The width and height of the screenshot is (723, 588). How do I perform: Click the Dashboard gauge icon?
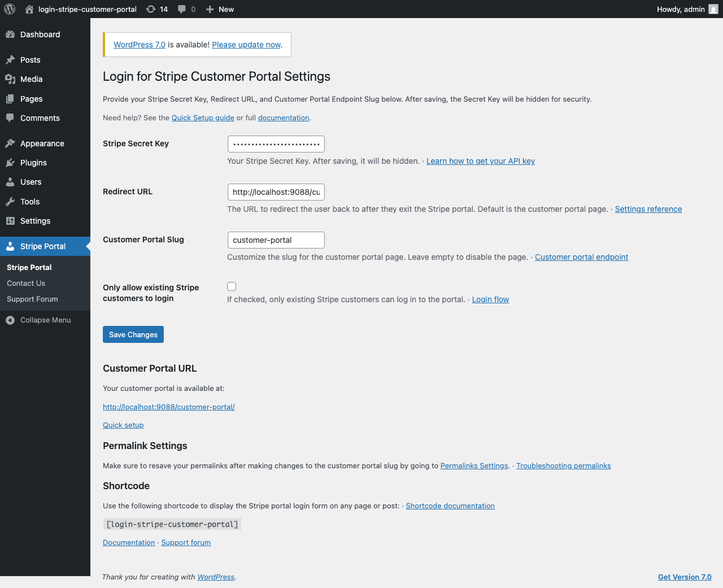click(x=10, y=34)
